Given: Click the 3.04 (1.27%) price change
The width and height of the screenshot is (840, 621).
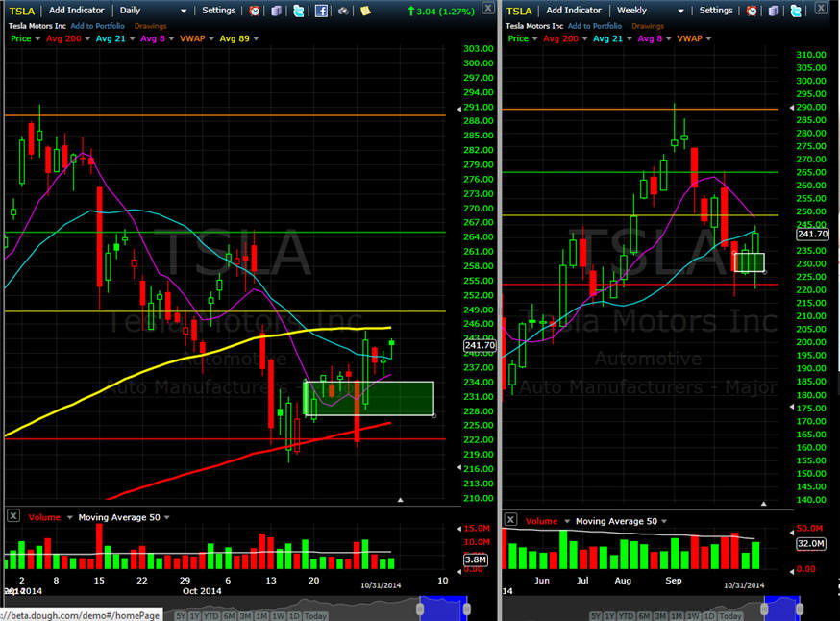Looking at the screenshot, I should click(440, 12).
